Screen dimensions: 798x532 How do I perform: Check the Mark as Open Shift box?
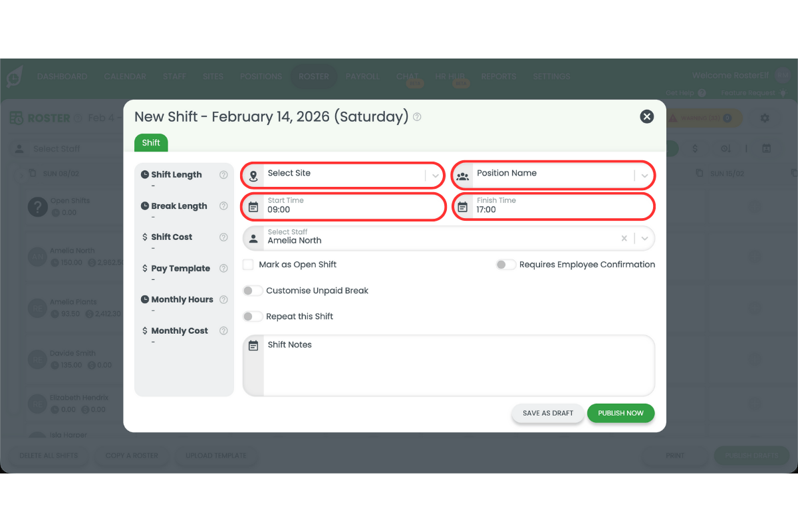(248, 265)
